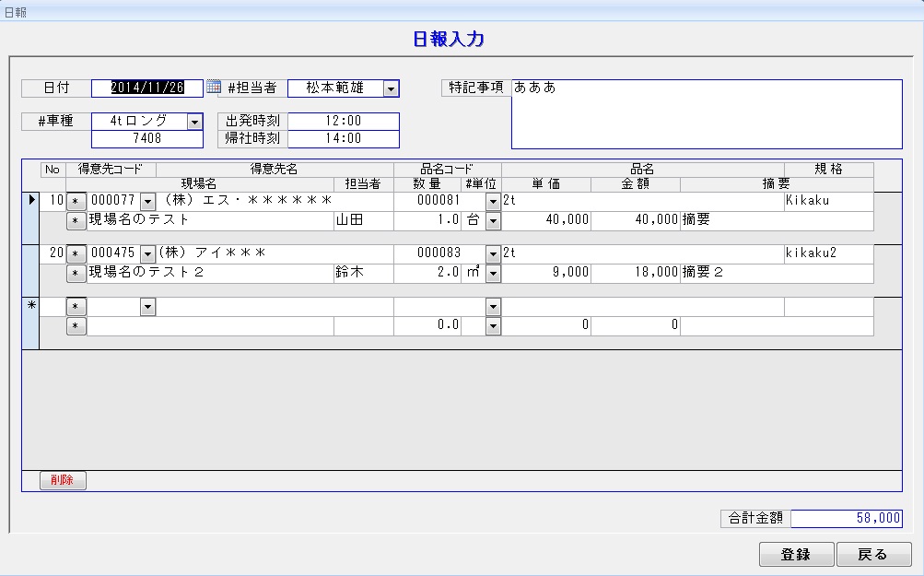This screenshot has width=924, height=576.
Task: Click the asterisk lookup button beside 現場名のテスト２
Action: point(76,274)
